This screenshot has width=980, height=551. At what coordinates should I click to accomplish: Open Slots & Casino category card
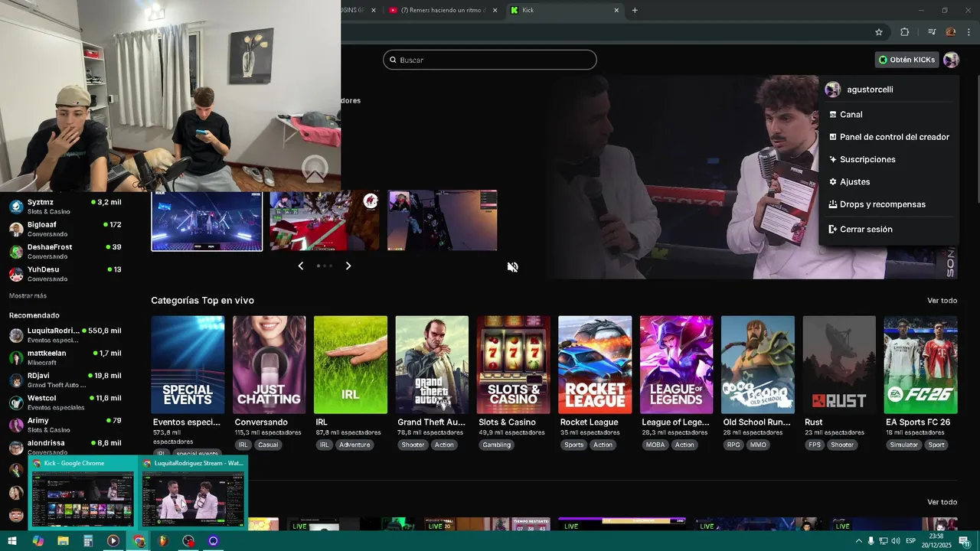click(514, 365)
